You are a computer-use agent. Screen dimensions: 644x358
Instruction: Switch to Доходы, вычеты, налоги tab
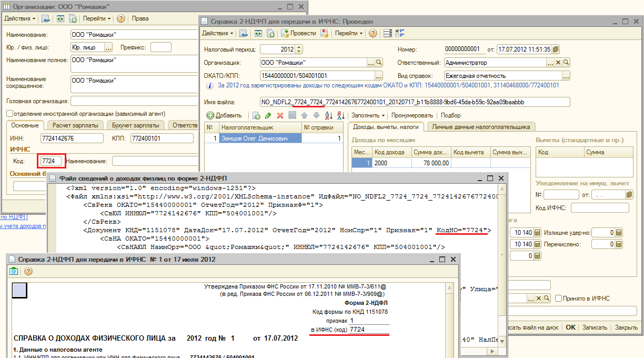(x=386, y=127)
